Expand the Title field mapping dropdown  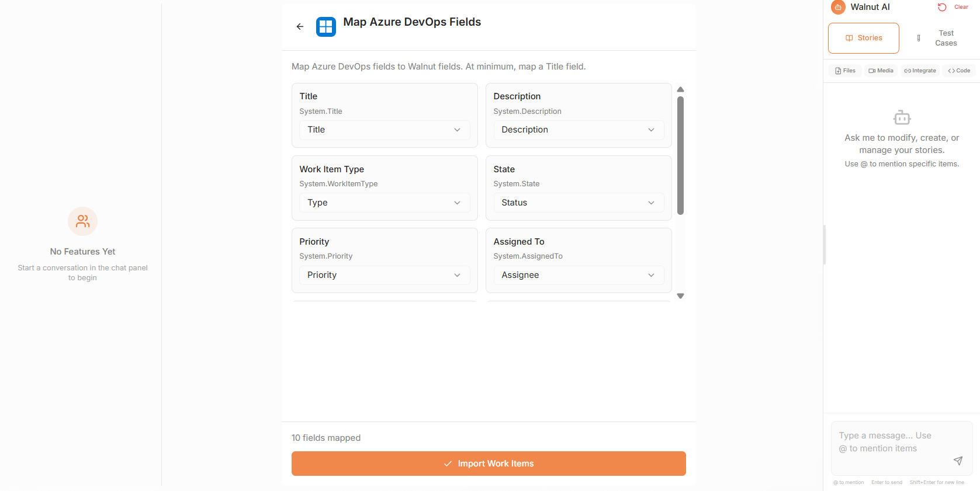[384, 130]
